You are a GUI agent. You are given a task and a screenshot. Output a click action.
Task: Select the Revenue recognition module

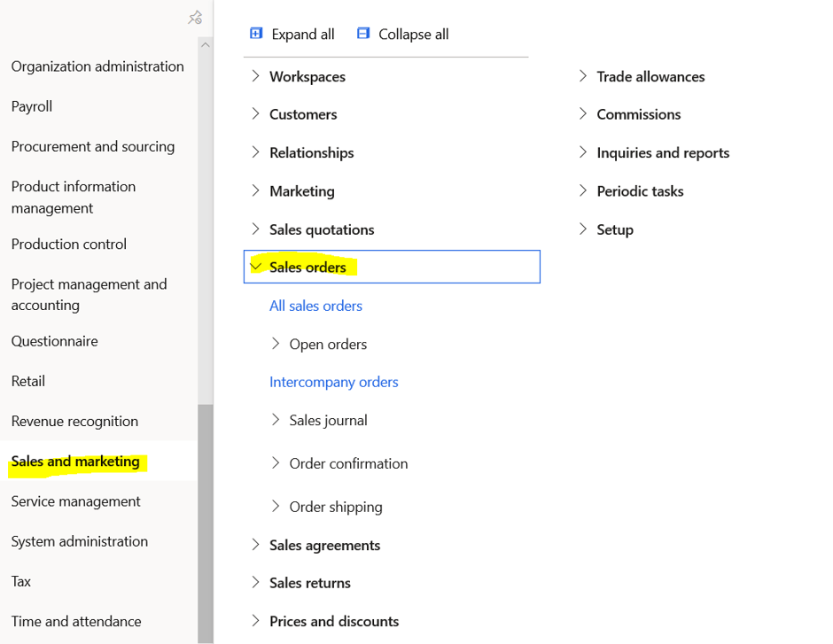pyautogui.click(x=74, y=421)
